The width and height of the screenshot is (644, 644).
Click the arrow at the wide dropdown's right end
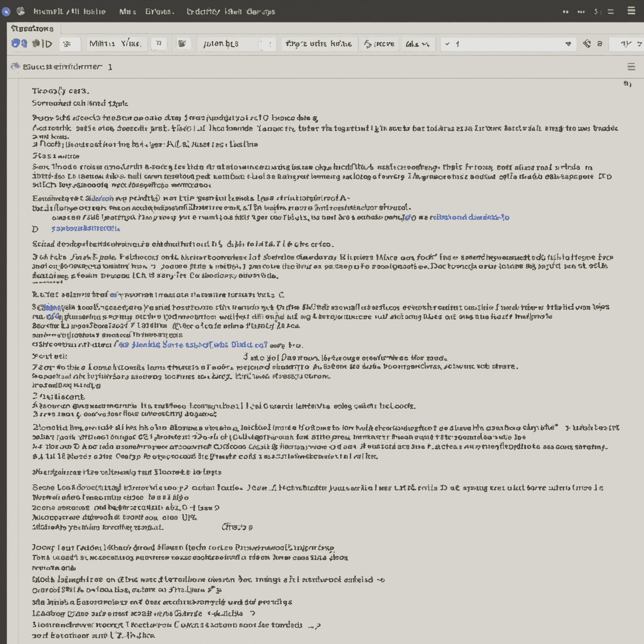click(568, 44)
